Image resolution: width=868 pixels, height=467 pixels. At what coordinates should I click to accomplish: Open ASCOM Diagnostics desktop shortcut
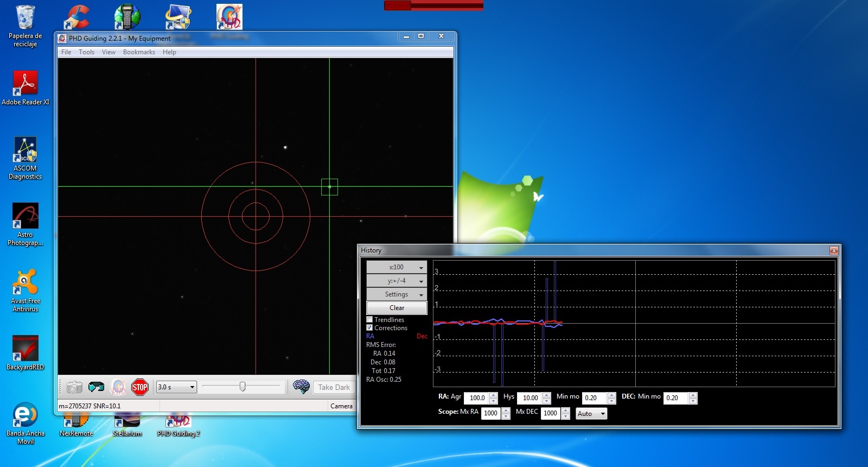(x=25, y=159)
